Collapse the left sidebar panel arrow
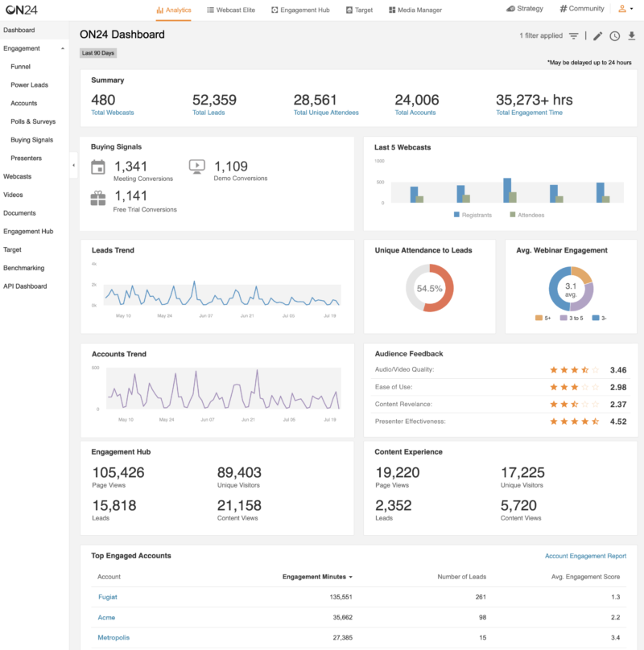 coord(73,165)
